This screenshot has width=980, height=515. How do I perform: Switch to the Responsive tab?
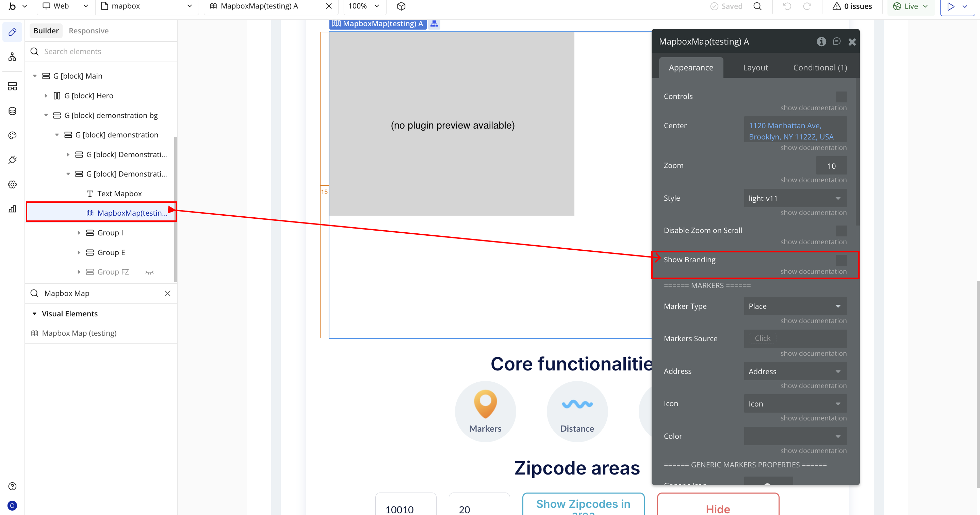88,31
